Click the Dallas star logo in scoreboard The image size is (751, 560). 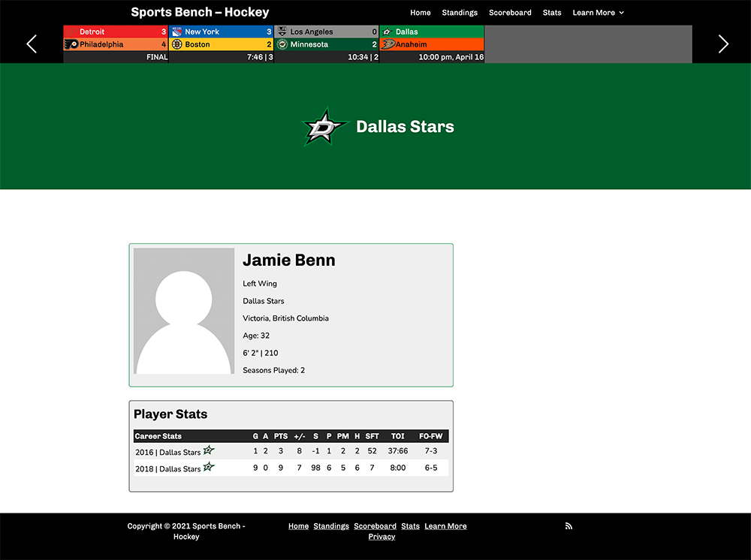coord(388,32)
